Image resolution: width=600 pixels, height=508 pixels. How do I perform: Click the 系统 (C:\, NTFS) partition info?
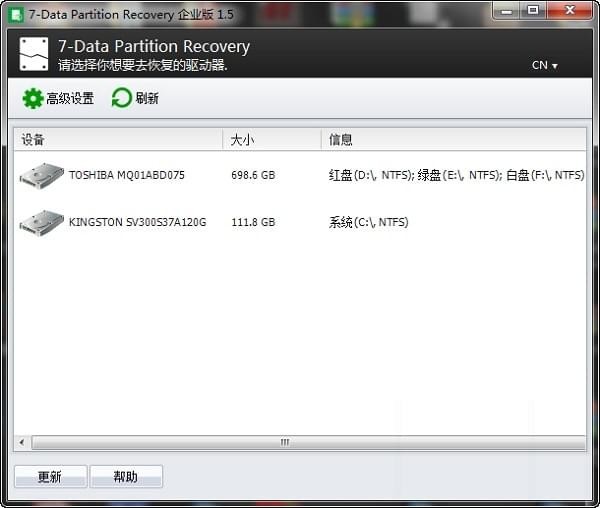(x=368, y=222)
